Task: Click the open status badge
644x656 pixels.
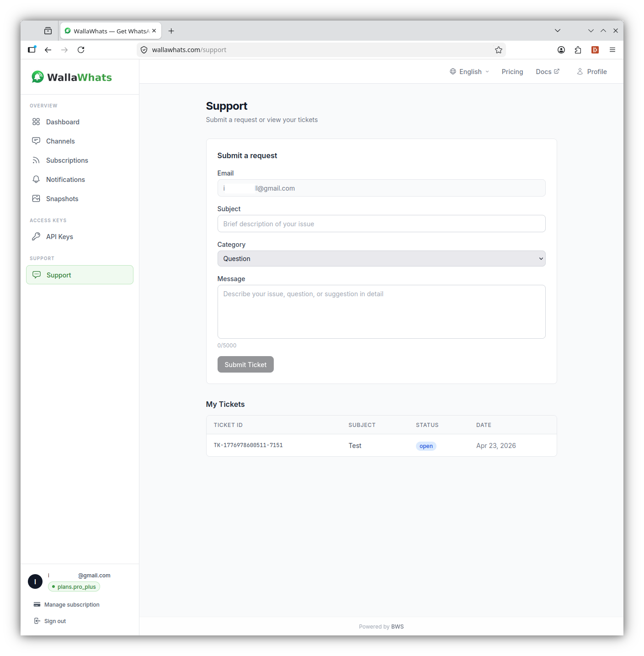Action: 426,446
